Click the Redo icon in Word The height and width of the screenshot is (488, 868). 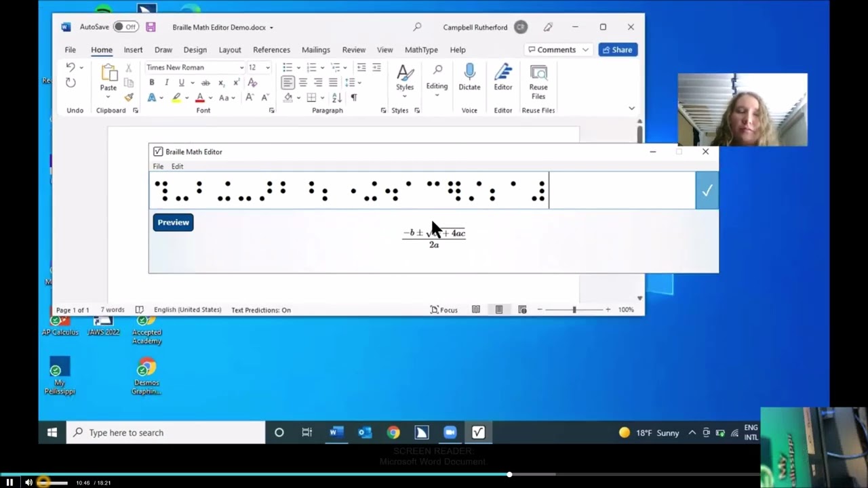click(71, 82)
